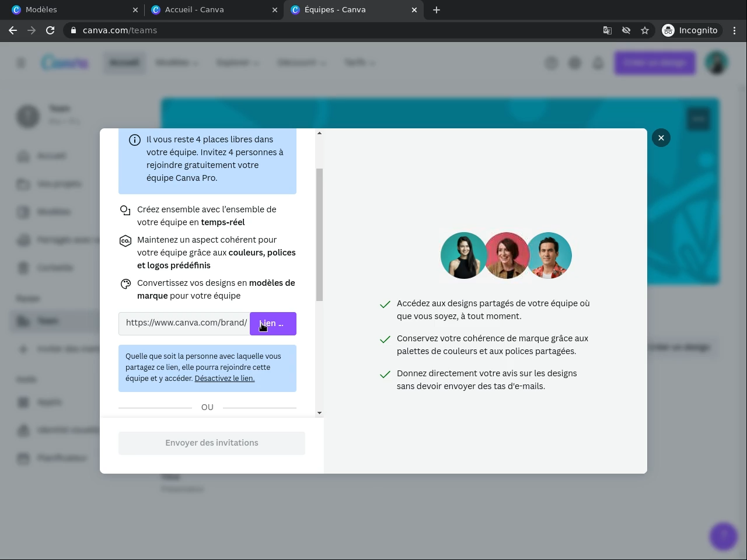
Task: Click the info icon in the blue notice
Action: [135, 140]
